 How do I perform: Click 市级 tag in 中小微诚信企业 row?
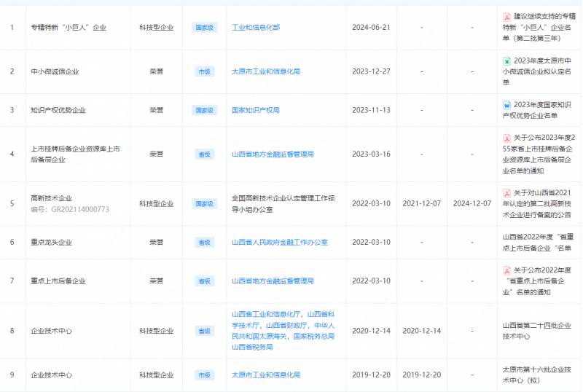pos(204,71)
